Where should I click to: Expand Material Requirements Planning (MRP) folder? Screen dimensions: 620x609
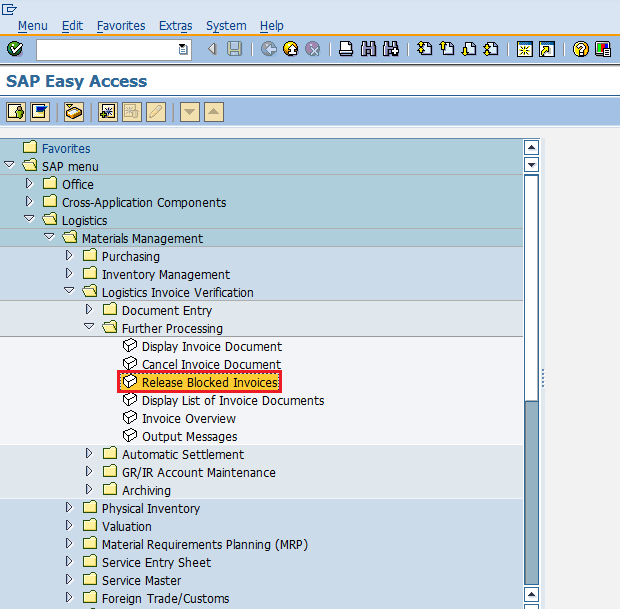[69, 543]
